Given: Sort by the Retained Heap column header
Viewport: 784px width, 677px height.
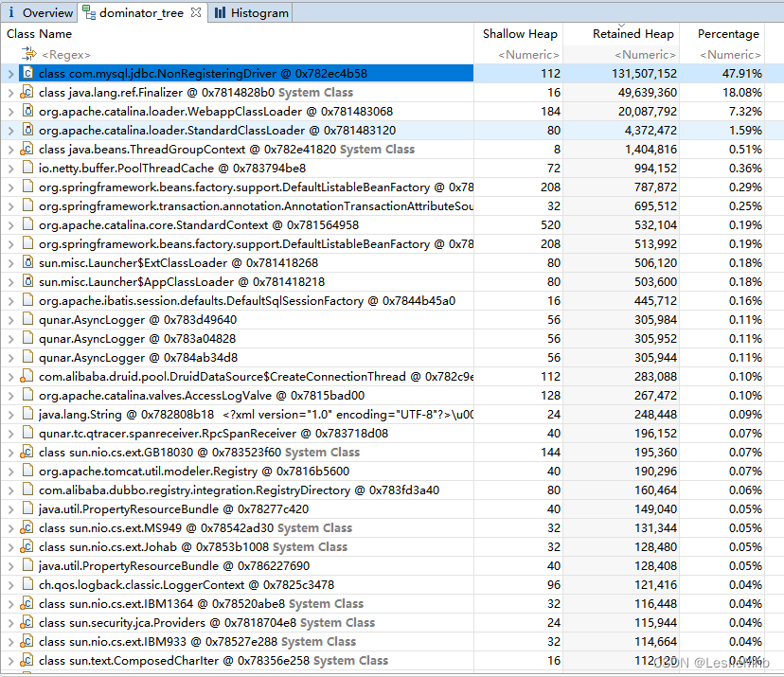Looking at the screenshot, I should (x=632, y=33).
